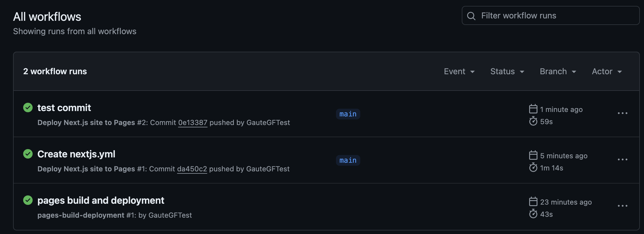Click the green success icon for test commit
This screenshot has width=644, height=234.
click(28, 107)
